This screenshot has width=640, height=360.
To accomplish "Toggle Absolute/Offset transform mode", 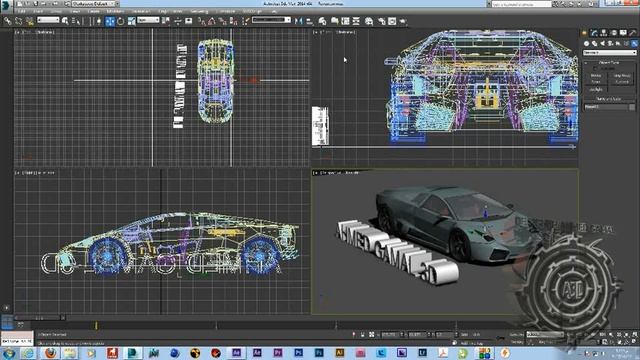I will [371, 334].
